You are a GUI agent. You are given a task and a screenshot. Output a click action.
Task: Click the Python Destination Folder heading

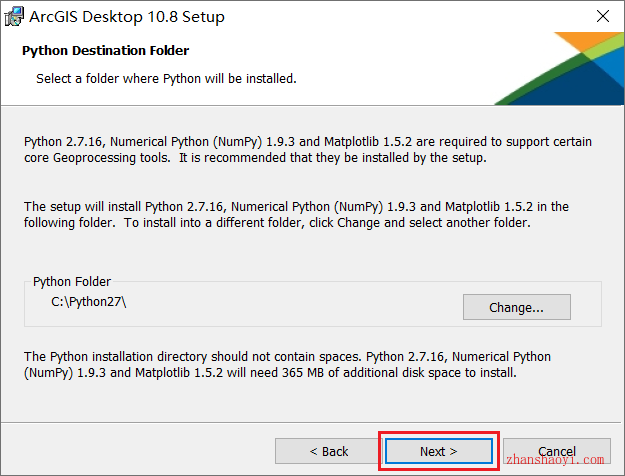[x=106, y=51]
